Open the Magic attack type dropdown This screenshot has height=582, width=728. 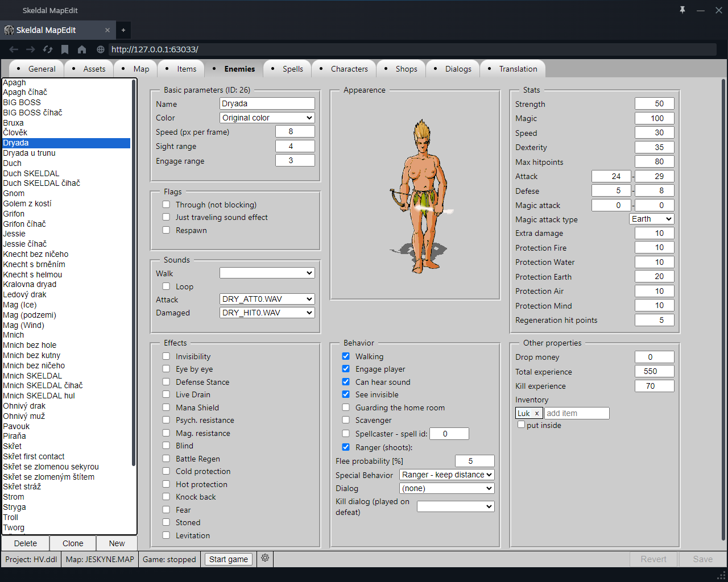(x=651, y=219)
